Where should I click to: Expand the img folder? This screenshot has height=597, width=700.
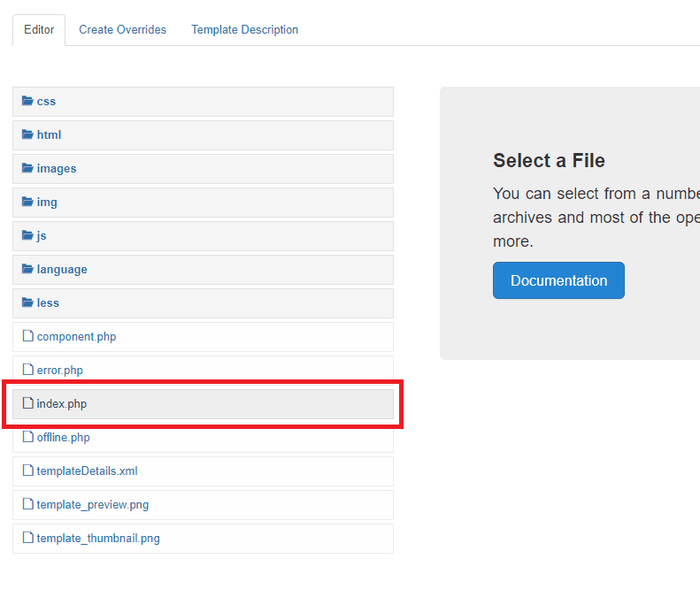coord(47,203)
